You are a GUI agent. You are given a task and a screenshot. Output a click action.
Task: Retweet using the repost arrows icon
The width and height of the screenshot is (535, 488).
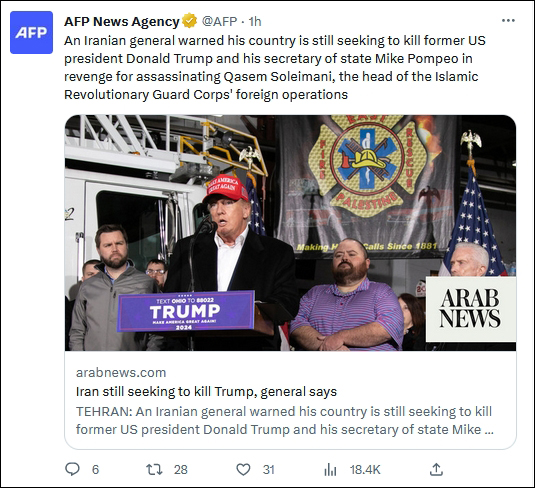[x=154, y=470]
